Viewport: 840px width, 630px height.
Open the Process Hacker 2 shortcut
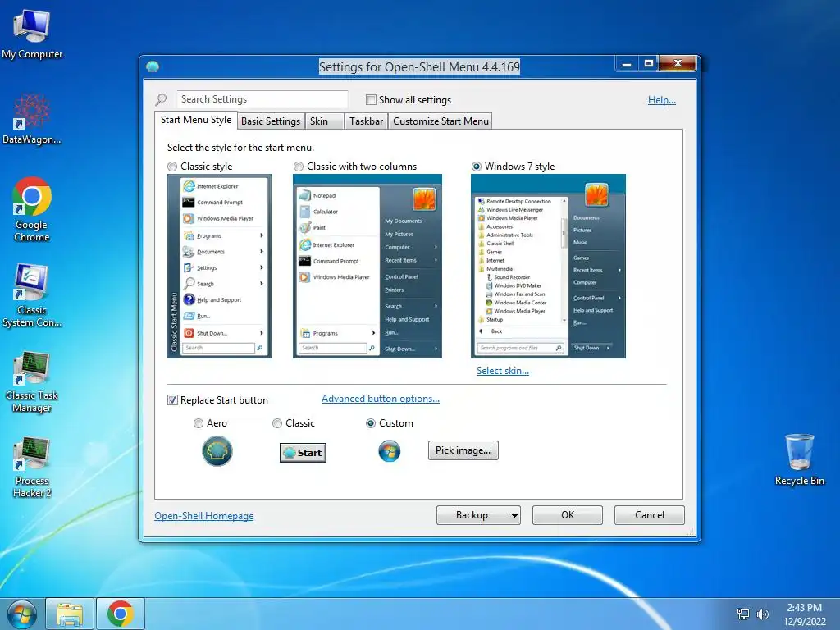click(32, 467)
